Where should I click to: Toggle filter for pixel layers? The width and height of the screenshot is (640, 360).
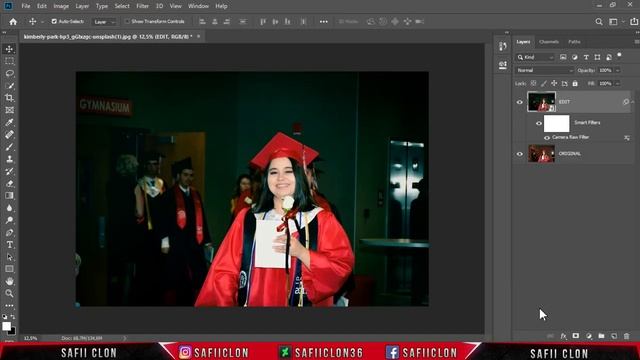563,57
